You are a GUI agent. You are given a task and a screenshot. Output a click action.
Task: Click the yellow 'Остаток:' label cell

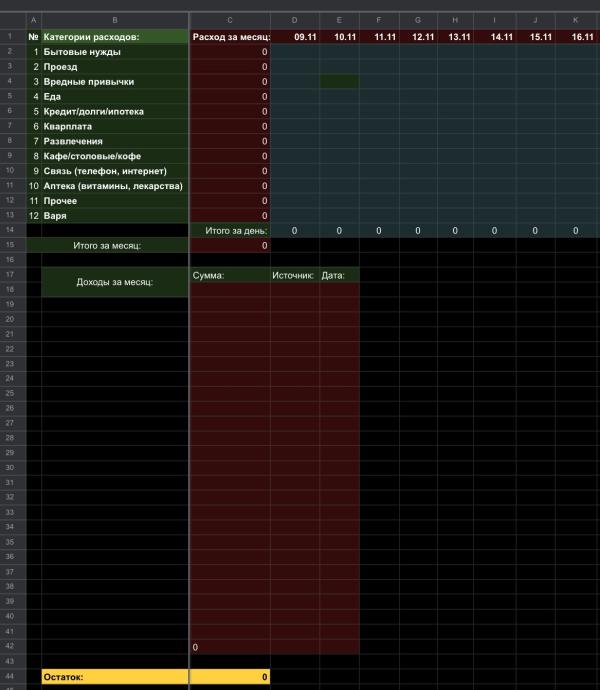[x=115, y=677]
